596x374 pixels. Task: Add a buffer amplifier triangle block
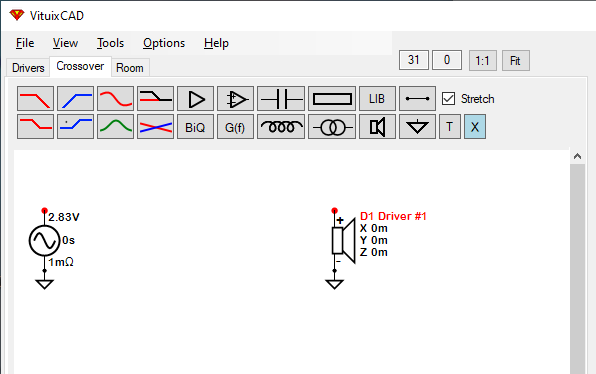(x=195, y=99)
